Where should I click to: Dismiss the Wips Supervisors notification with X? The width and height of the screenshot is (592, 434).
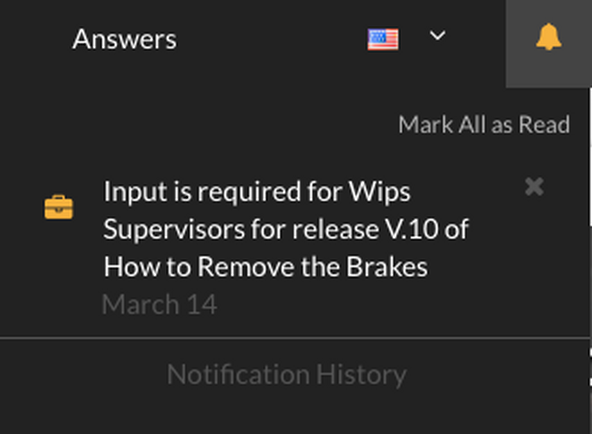click(534, 186)
